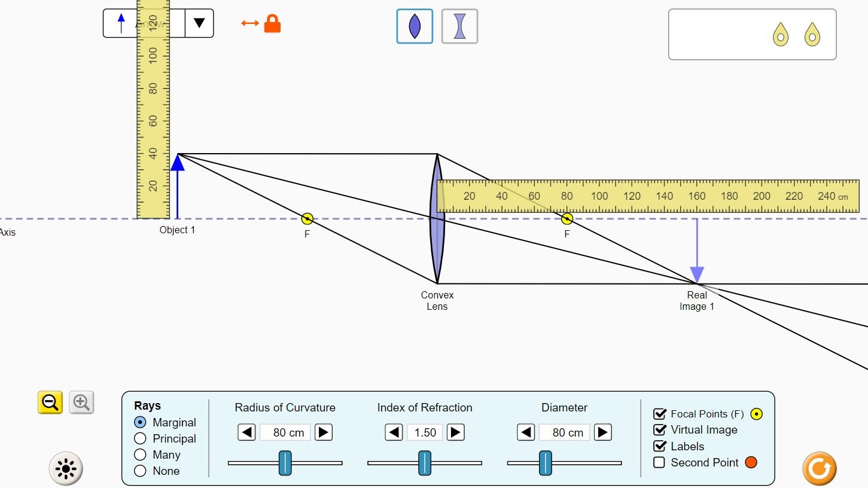Click the Index of Refraction 1.50 value
The image size is (868, 488).
pyautogui.click(x=425, y=432)
